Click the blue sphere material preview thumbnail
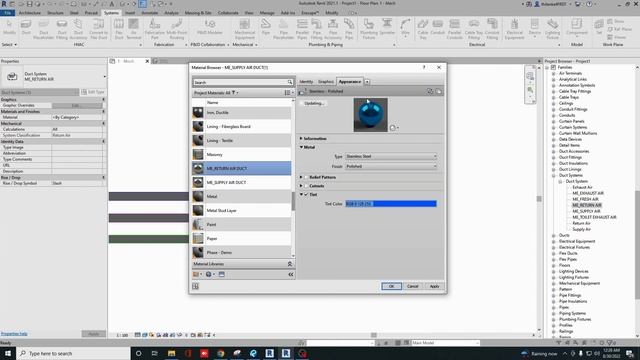This screenshot has height=360, width=640. click(371, 115)
